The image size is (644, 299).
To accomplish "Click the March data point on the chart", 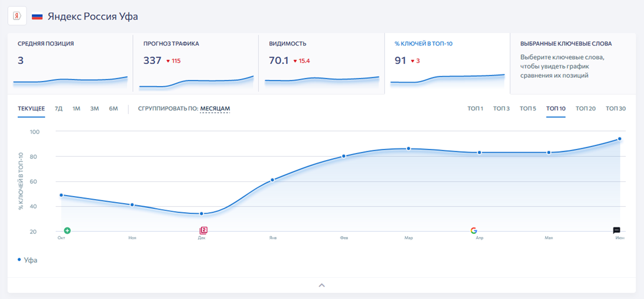I will (x=408, y=149).
